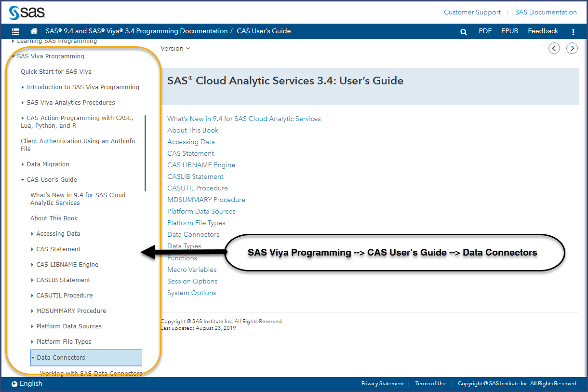
Task: Expand the Platform Data Sources node
Action: pyautogui.click(x=32, y=326)
